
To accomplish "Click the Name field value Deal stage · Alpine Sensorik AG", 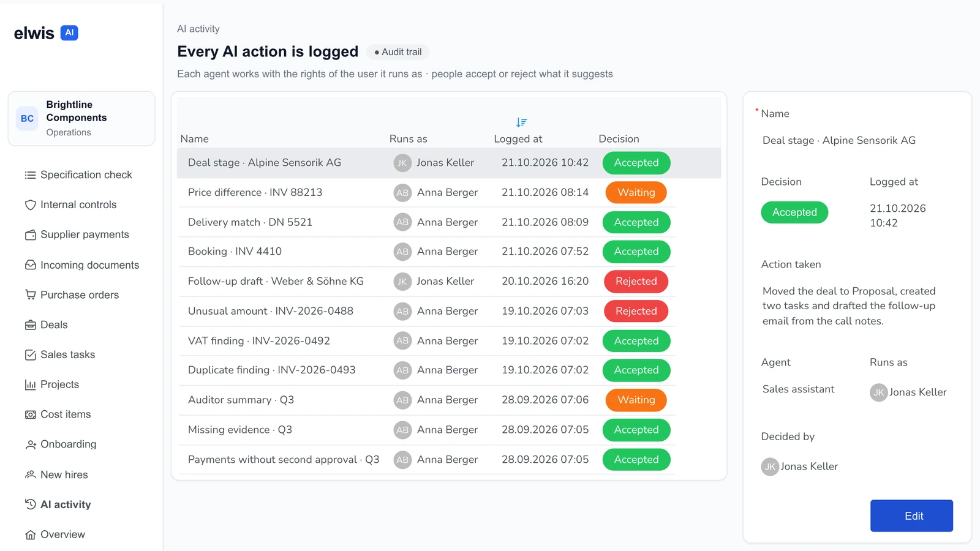I will click(839, 140).
